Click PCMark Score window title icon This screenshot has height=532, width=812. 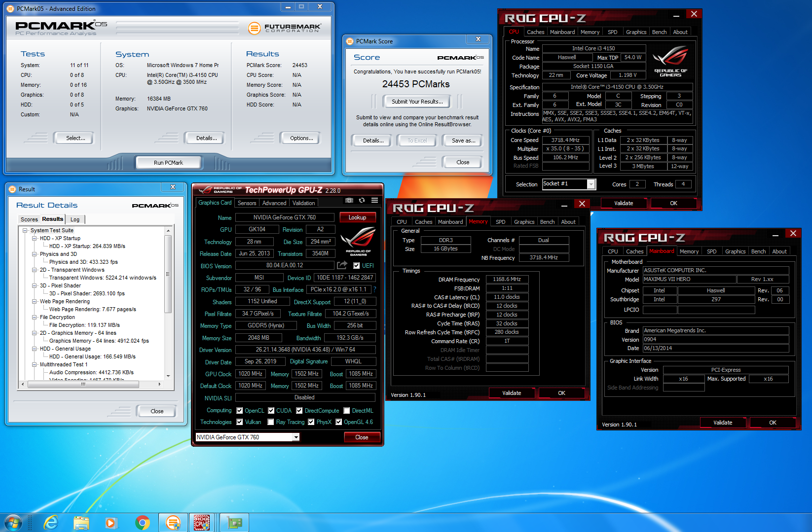[350, 41]
